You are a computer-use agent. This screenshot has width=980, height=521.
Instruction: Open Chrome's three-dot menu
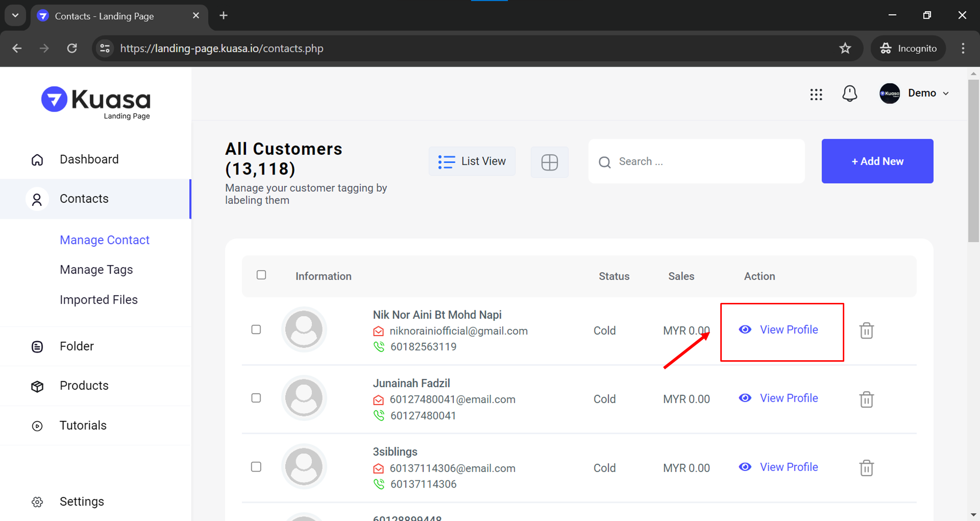pyautogui.click(x=963, y=48)
